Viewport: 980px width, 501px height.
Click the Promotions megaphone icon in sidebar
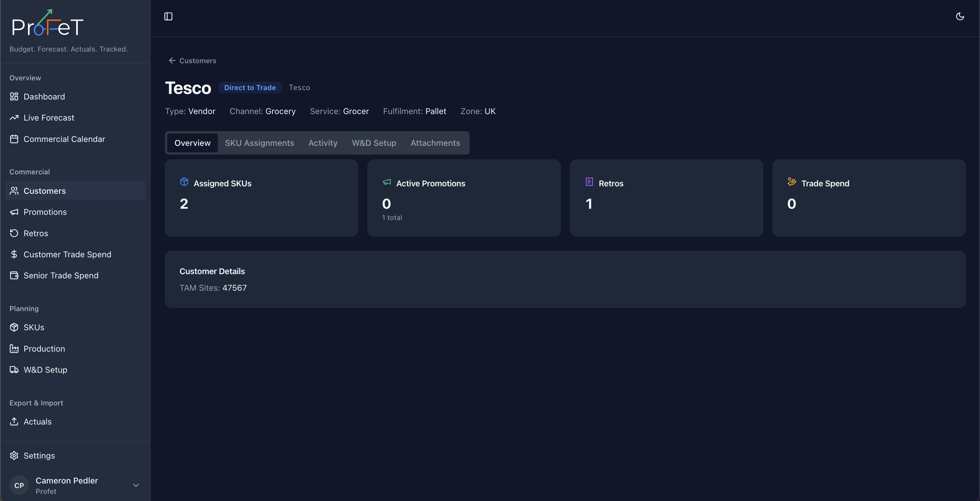[14, 212]
